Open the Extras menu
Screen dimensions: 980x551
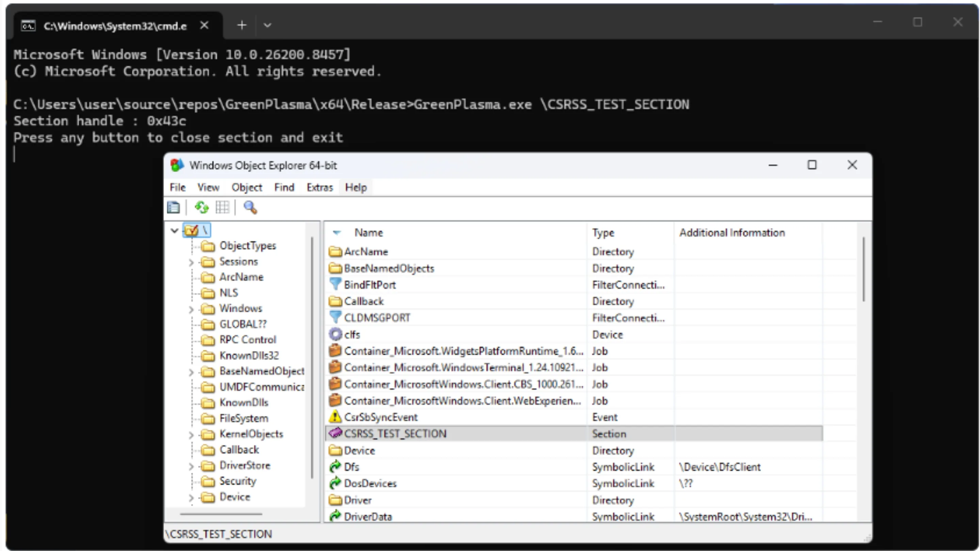(x=320, y=187)
